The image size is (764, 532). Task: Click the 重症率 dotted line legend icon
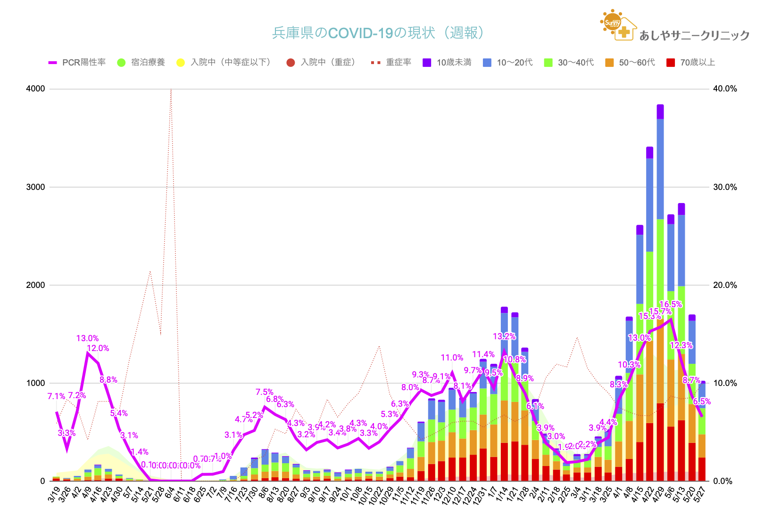tap(375, 63)
